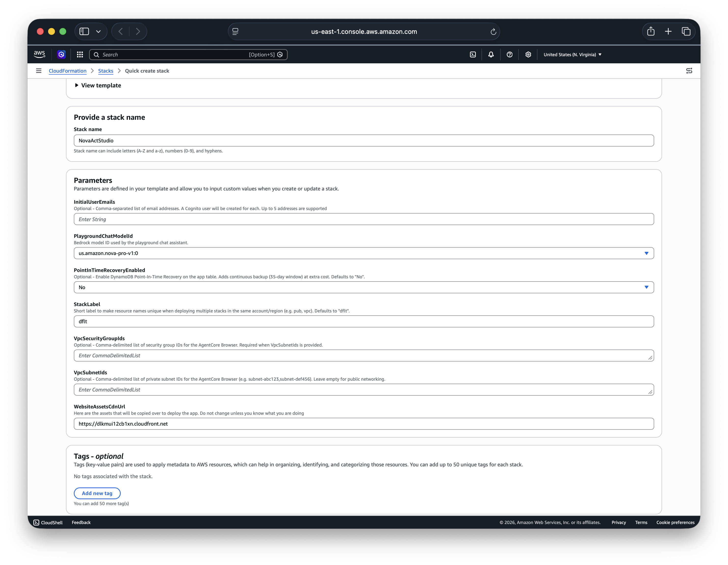
Task: Focus the AWS Search field
Action: [x=188, y=55]
